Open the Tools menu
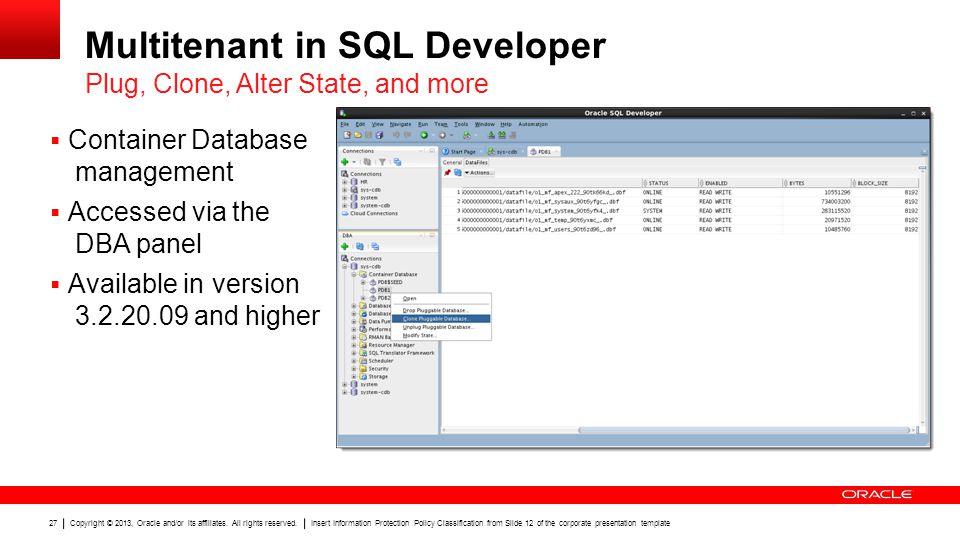 [461, 124]
